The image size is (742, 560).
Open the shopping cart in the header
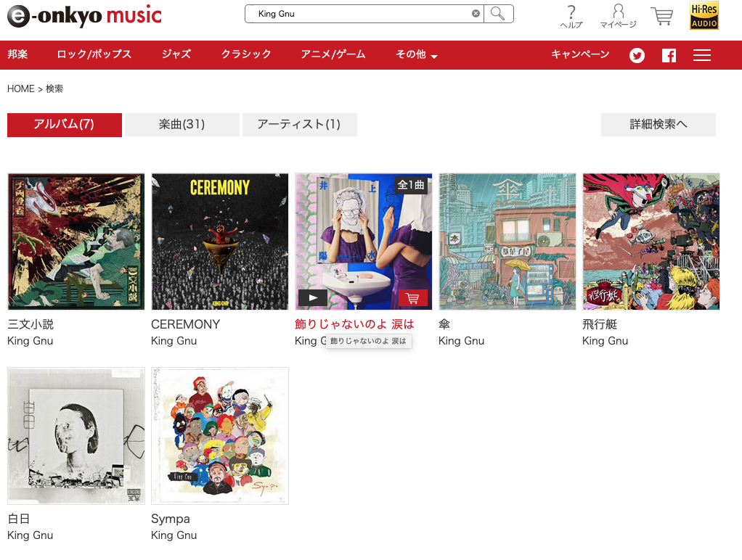tap(662, 16)
